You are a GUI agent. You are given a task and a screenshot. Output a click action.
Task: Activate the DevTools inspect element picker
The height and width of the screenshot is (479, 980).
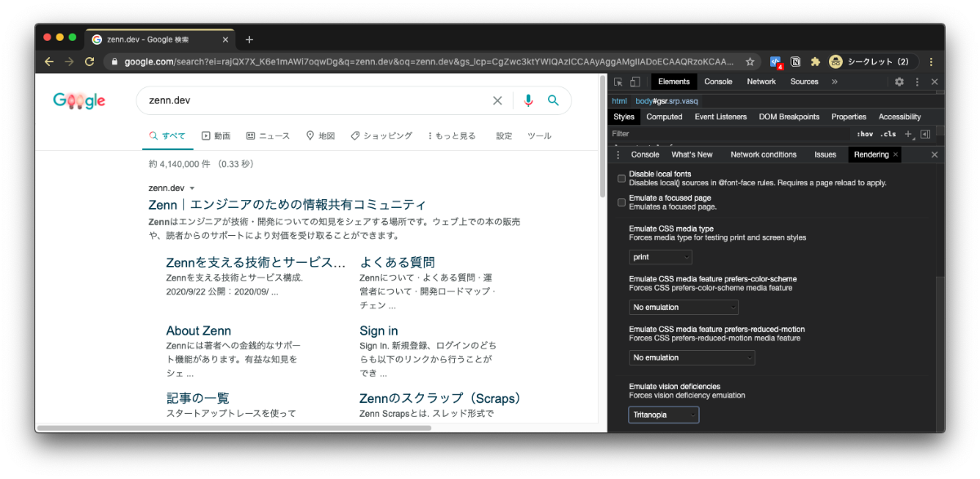pyautogui.click(x=618, y=82)
